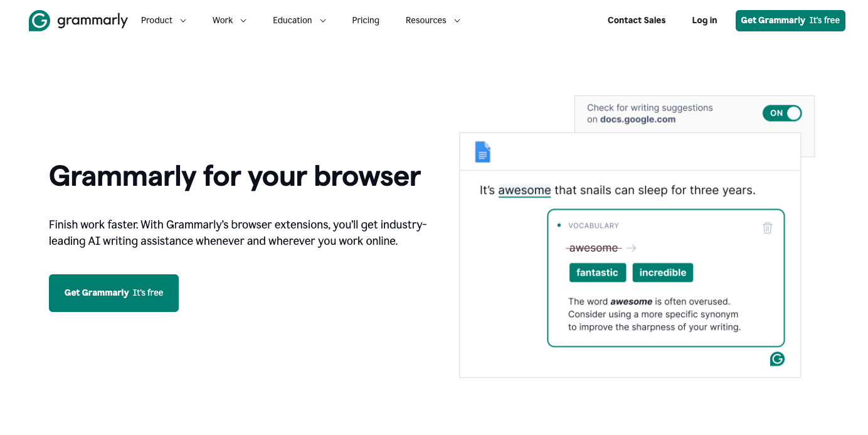Click the Google Docs file icon
Viewport: 868px width, 435px height.
coord(482,152)
